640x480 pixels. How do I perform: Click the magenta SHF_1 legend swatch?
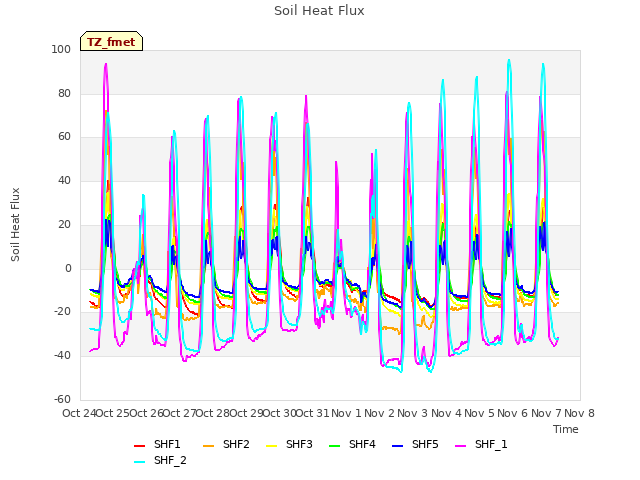tap(460, 446)
